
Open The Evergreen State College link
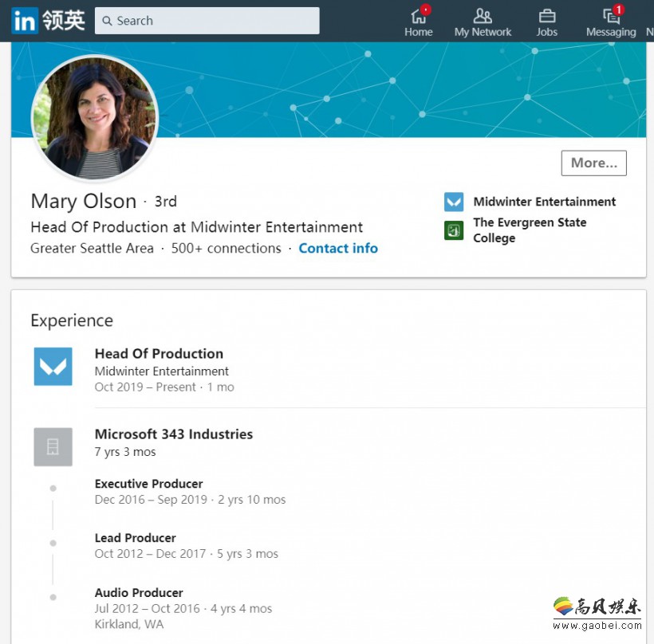click(529, 230)
